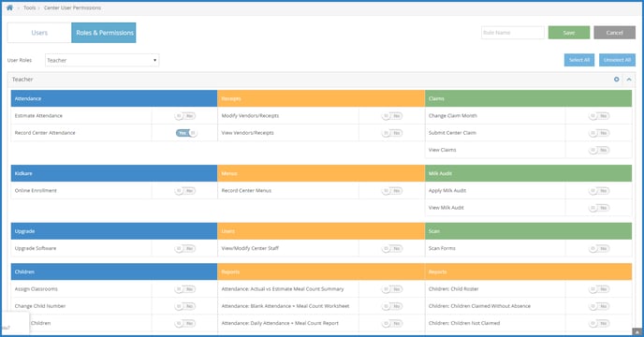Image resolution: width=644 pixels, height=337 pixels.
Task: Enable Apply Milk Audit permission
Action: pyautogui.click(x=599, y=191)
